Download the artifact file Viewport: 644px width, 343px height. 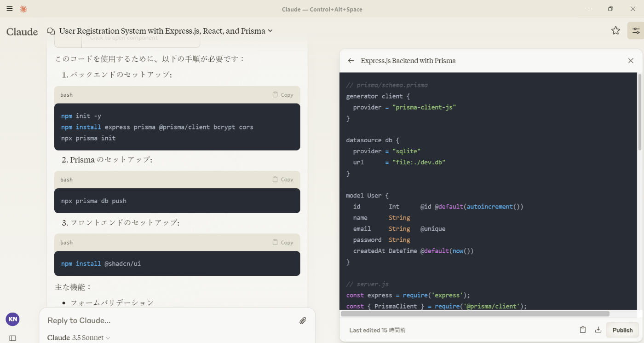point(598,330)
